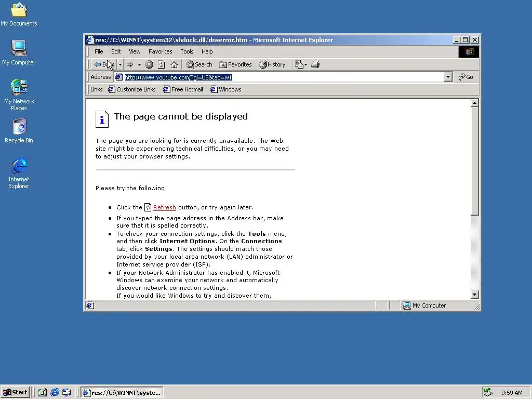
Task: Click the 9:59 AM clock
Action: [512, 393]
